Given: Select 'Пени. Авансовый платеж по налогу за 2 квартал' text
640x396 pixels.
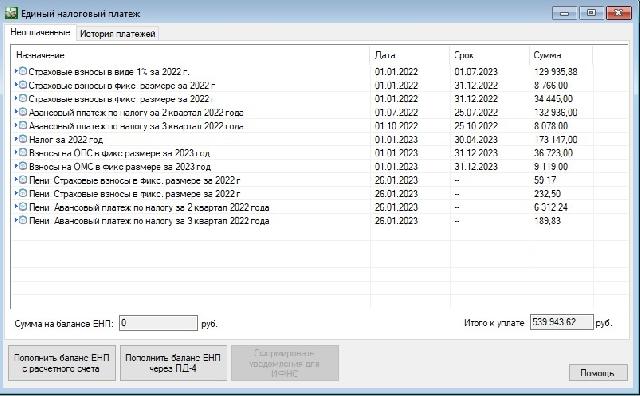Looking at the screenshot, I should coord(149,207).
